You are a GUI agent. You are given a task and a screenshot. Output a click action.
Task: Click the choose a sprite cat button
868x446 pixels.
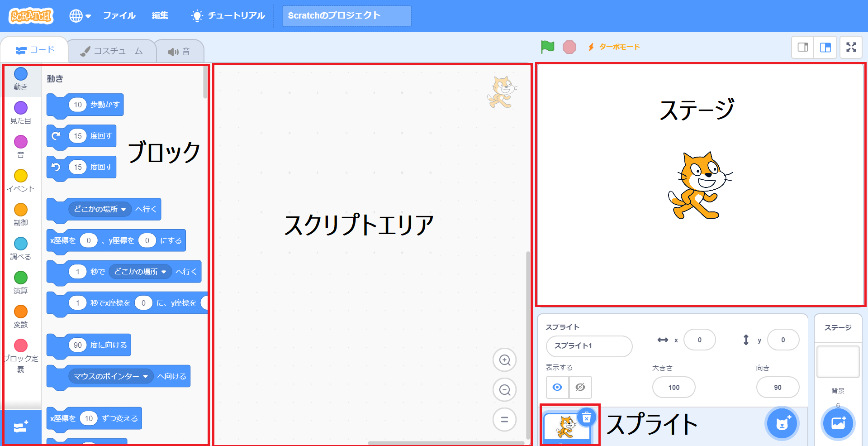point(781,424)
